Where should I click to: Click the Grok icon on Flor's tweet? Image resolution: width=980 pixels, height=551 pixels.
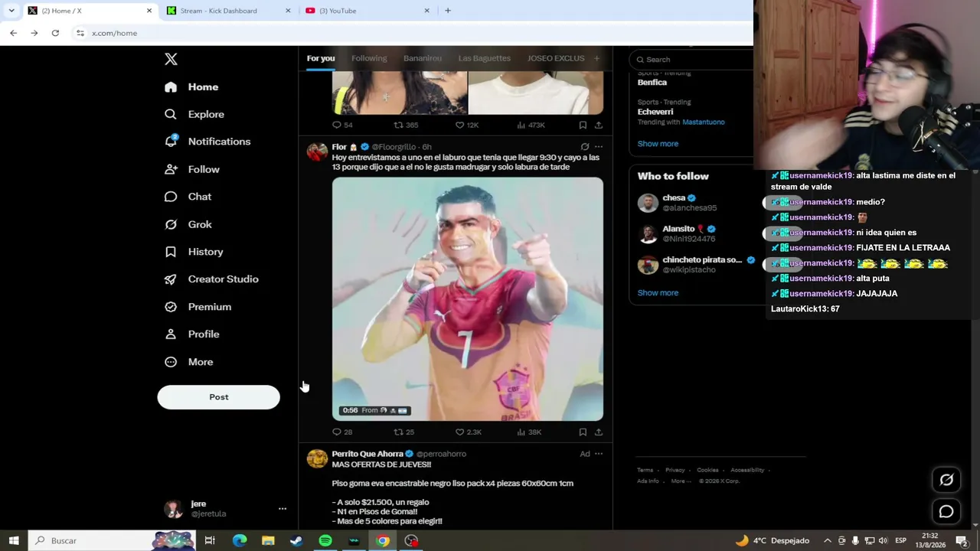tap(585, 146)
